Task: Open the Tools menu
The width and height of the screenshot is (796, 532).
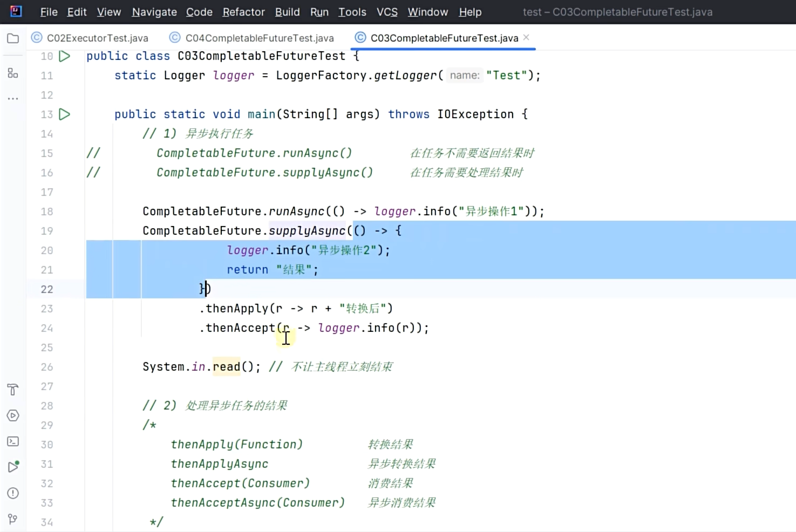Action: click(x=352, y=12)
